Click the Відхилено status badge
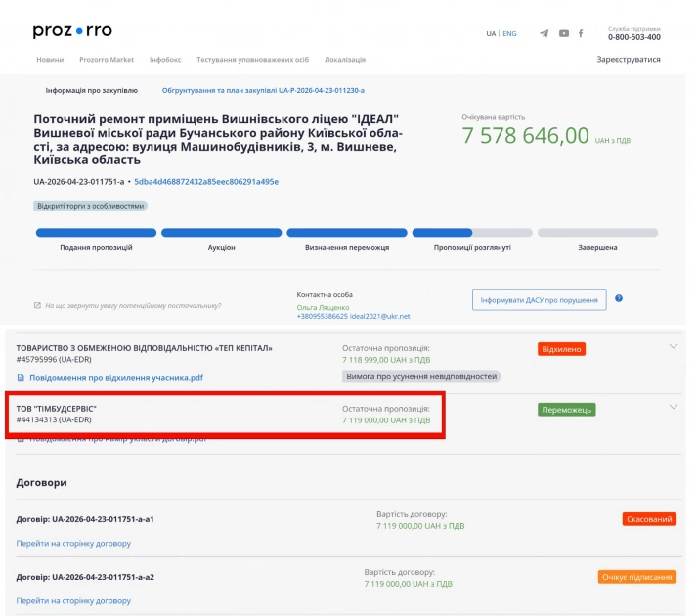697x616 pixels. click(561, 349)
